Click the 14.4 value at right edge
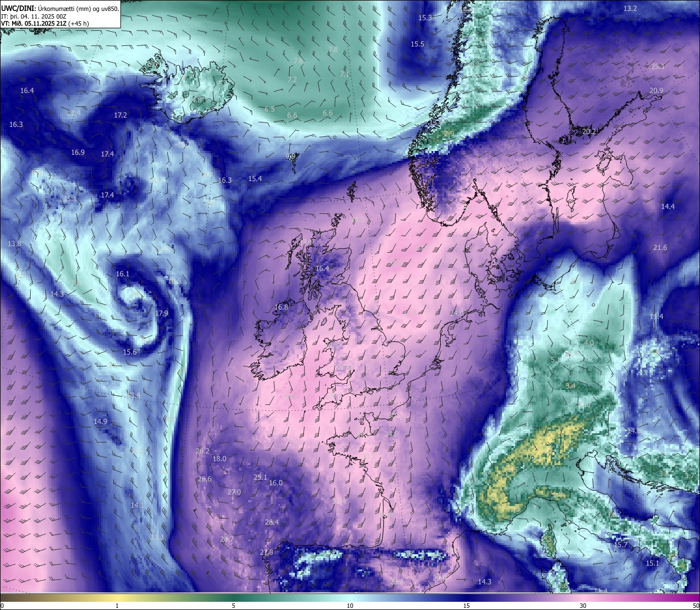700x610 pixels. (668, 207)
